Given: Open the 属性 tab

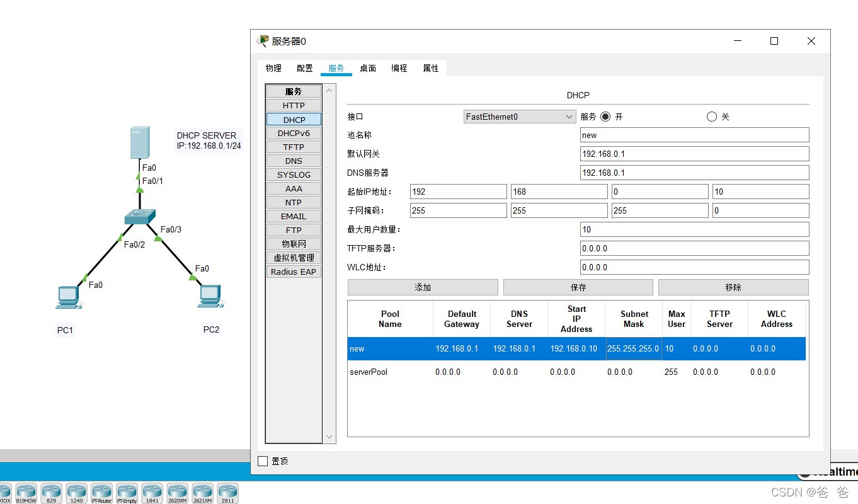Looking at the screenshot, I should (431, 68).
